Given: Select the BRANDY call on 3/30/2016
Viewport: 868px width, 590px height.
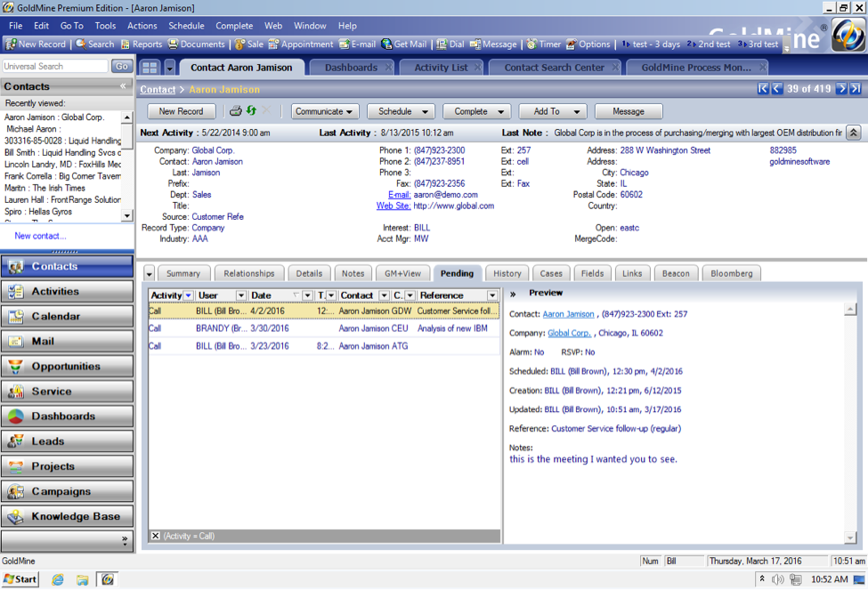Looking at the screenshot, I should pos(323,328).
